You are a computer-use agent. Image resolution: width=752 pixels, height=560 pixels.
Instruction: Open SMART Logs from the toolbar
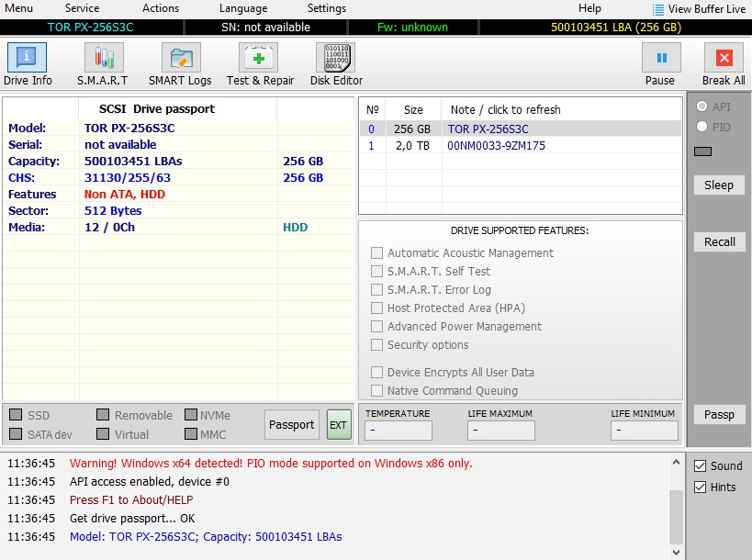[x=180, y=64]
